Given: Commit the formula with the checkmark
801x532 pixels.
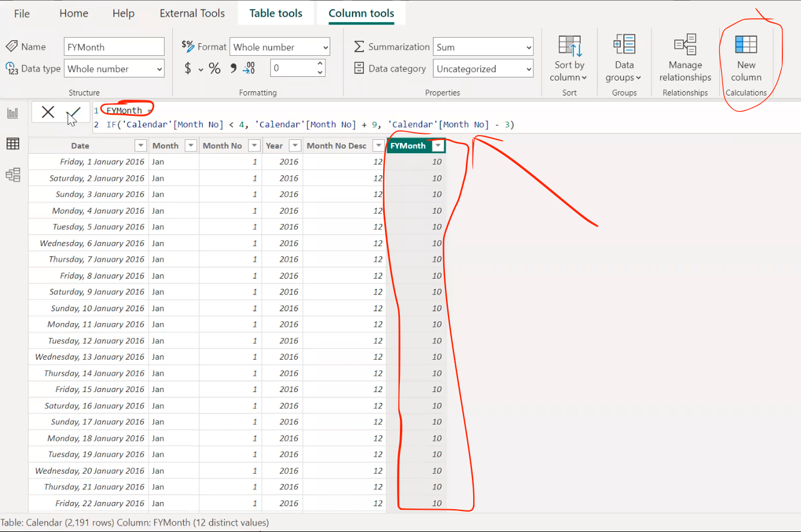Looking at the screenshot, I should pyautogui.click(x=74, y=112).
